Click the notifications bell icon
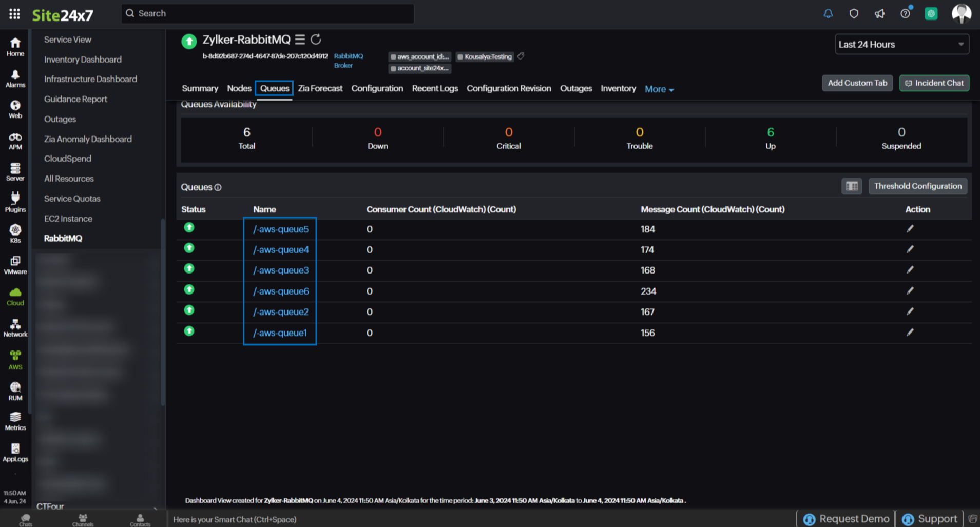The width and height of the screenshot is (980, 527). [828, 14]
